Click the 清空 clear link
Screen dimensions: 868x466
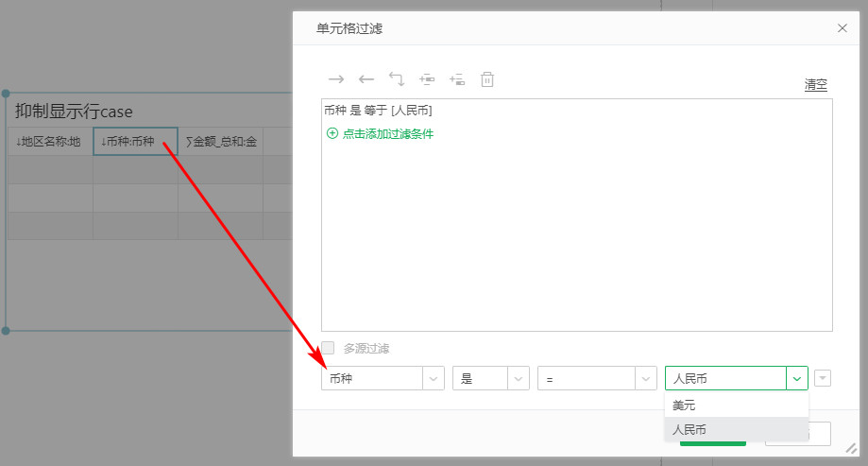coord(816,84)
